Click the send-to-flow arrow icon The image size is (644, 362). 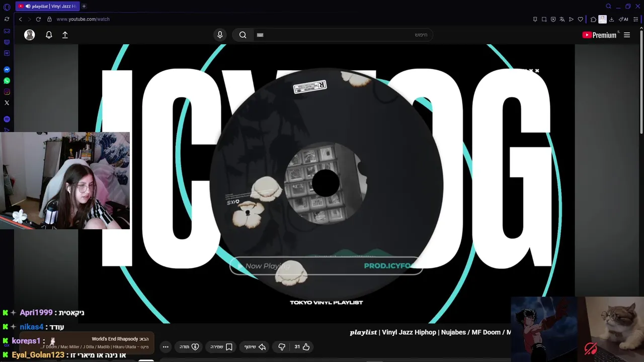click(x=571, y=19)
